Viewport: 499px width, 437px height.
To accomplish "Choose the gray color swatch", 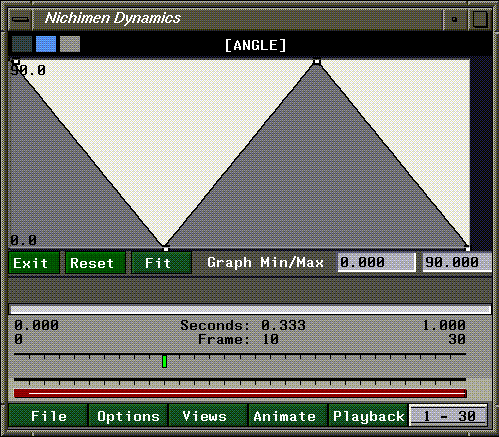I will coord(70,44).
